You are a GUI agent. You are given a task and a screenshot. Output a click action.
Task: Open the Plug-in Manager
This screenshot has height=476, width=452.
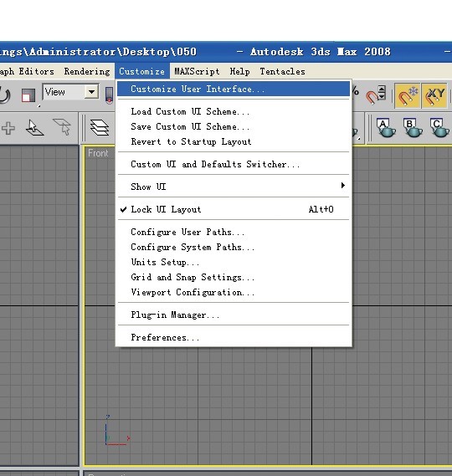click(x=234, y=315)
